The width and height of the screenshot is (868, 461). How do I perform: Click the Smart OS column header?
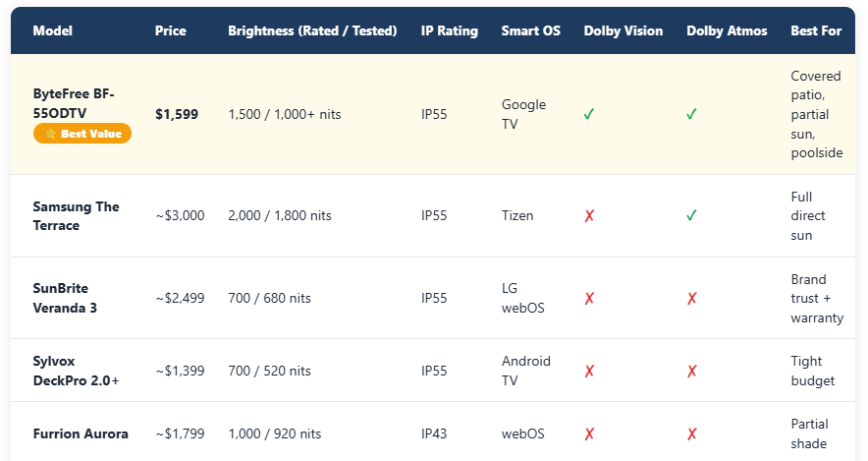[x=530, y=30]
